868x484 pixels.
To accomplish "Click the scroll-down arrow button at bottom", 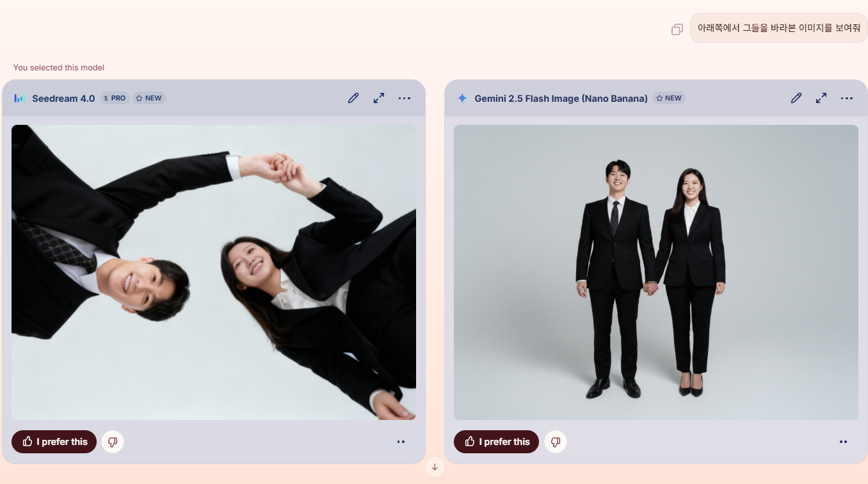I will pos(435,467).
